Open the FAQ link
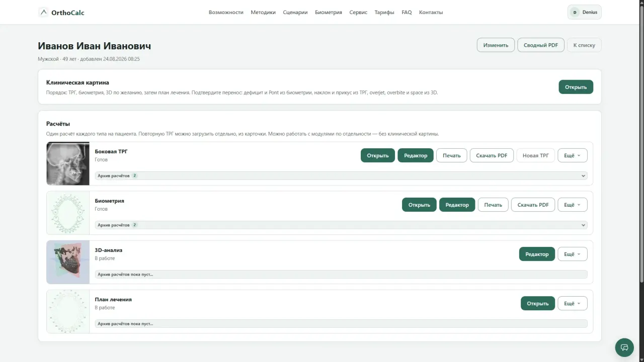Image resolution: width=644 pixels, height=362 pixels. point(407,12)
